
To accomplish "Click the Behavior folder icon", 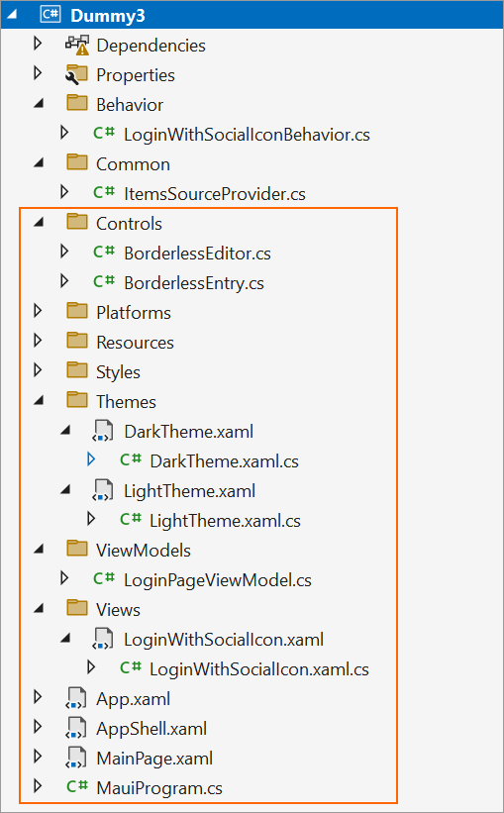I will (x=77, y=103).
